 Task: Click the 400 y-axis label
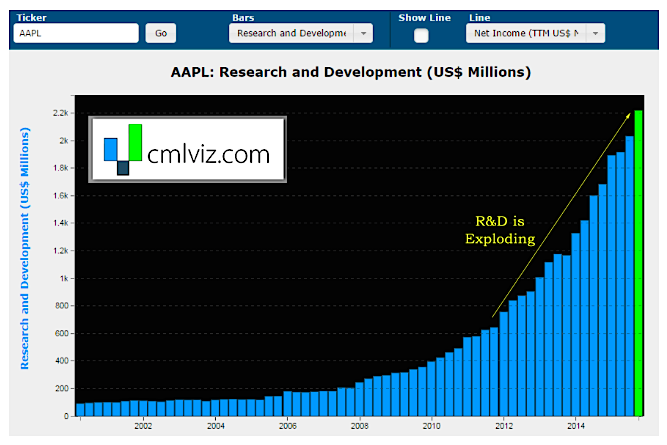tap(62, 360)
